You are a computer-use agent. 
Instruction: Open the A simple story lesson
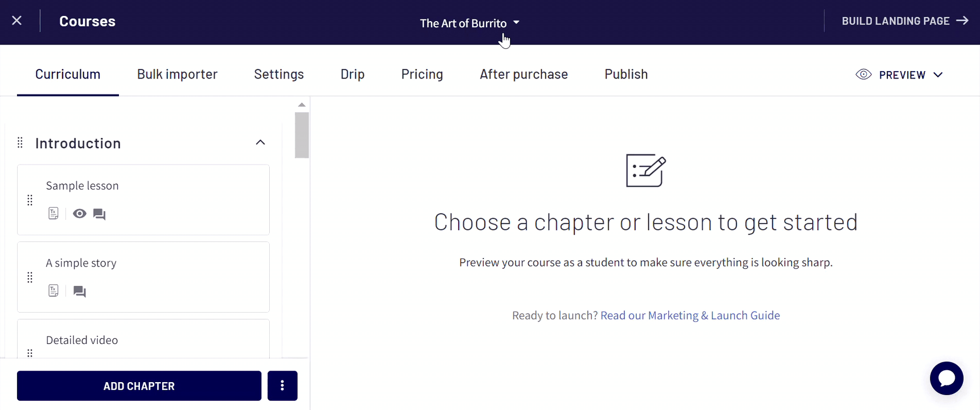coord(143,277)
